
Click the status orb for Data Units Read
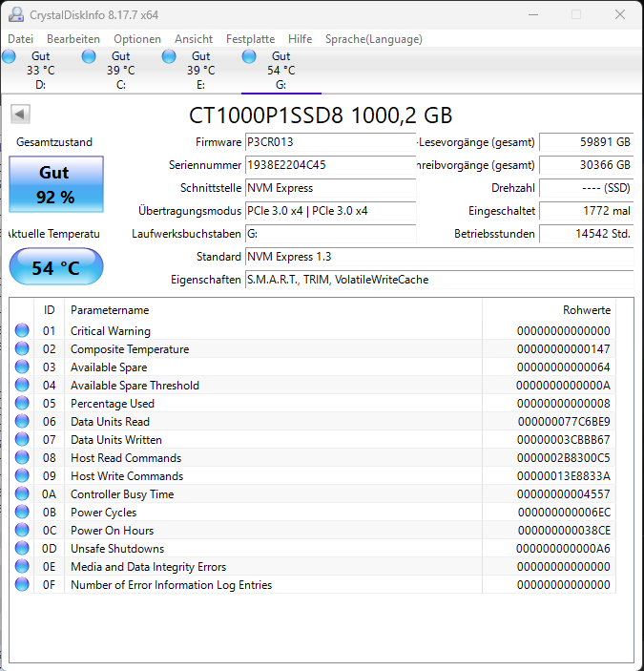pyautogui.click(x=22, y=421)
